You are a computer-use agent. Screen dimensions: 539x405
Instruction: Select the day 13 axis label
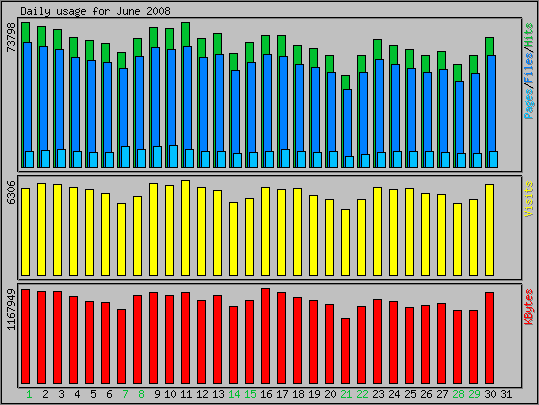[x=218, y=394]
